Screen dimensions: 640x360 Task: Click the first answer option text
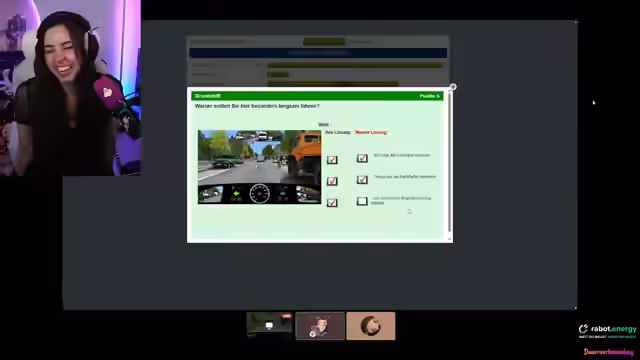pyautogui.click(x=402, y=156)
